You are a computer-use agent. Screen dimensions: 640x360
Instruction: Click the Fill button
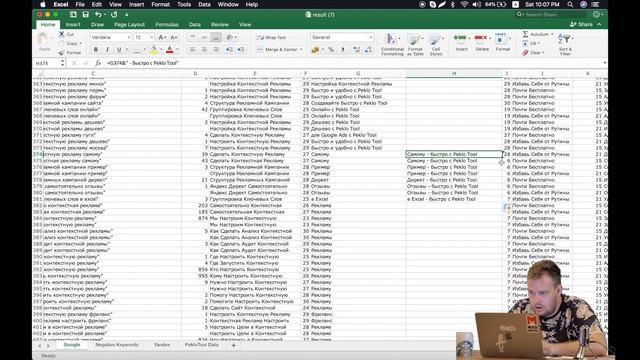(x=530, y=43)
